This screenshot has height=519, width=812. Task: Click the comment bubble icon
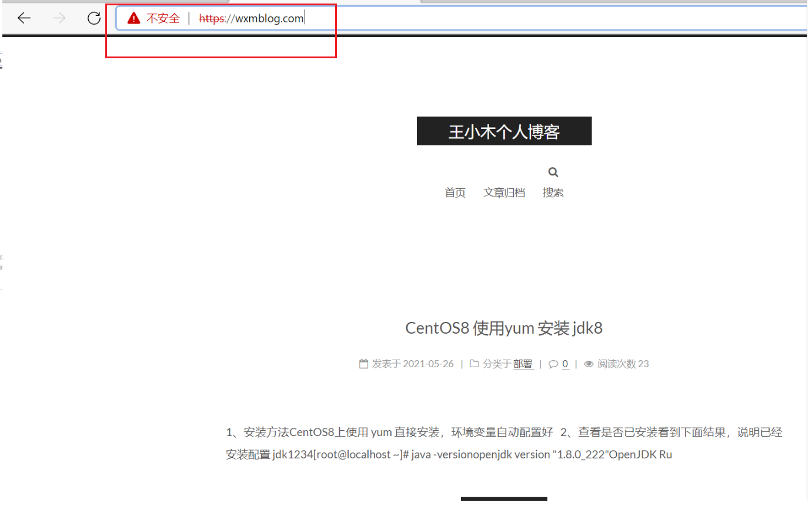[553, 364]
